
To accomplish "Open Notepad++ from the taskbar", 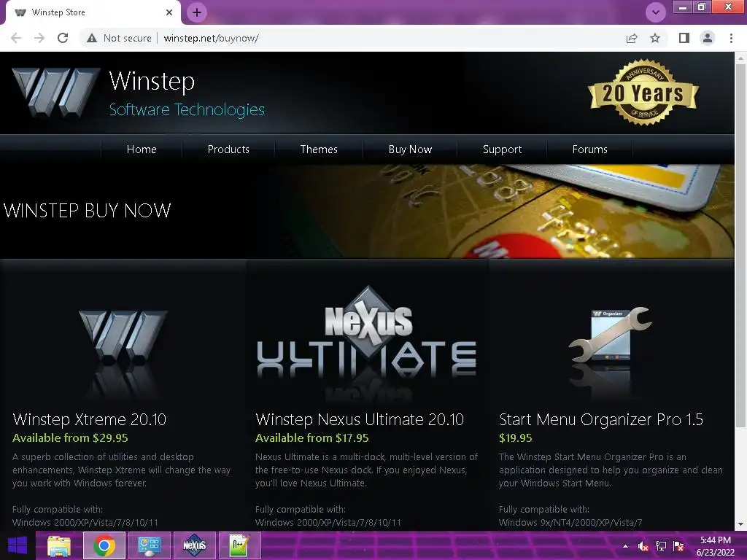I will pos(239,545).
